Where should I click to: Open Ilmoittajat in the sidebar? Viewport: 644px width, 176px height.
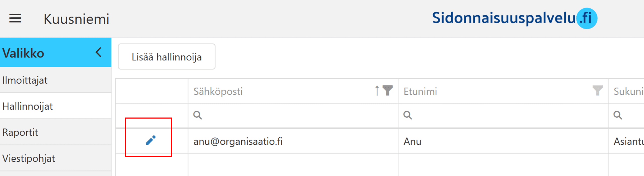tap(25, 80)
